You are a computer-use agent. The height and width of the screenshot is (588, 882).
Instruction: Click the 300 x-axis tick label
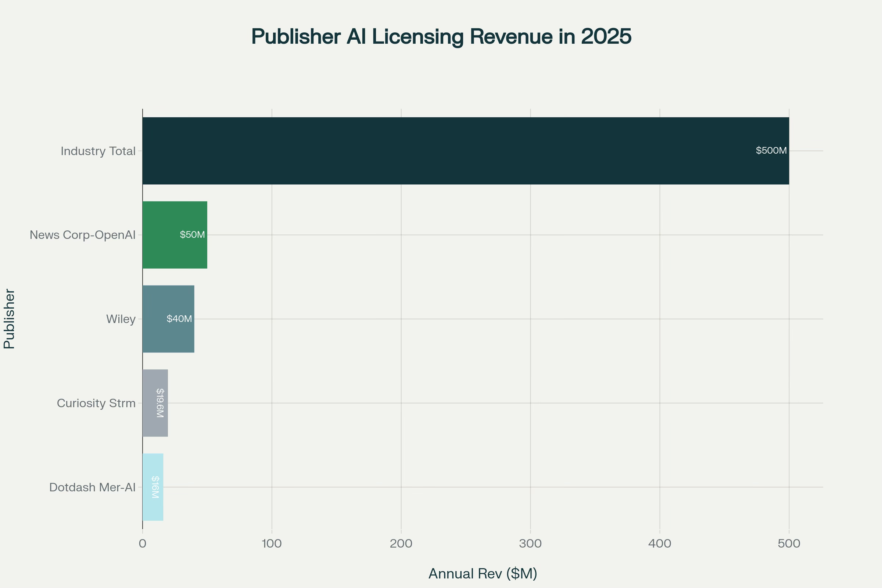pos(530,544)
